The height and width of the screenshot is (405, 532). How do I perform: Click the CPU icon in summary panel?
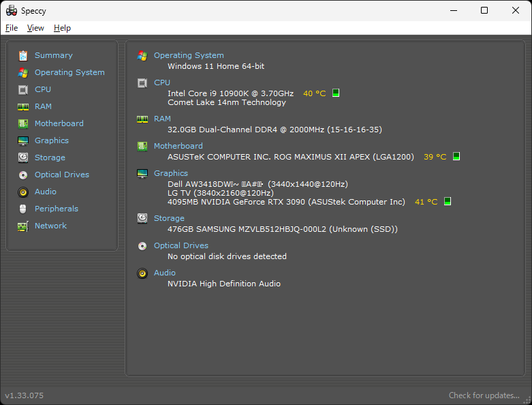142,82
